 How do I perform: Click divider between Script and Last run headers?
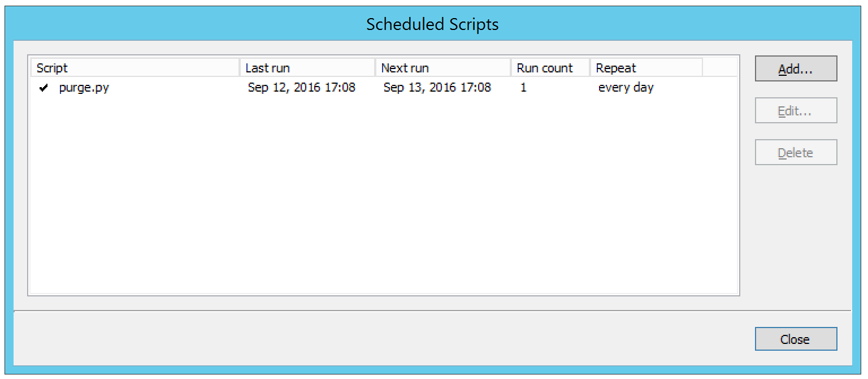click(240, 68)
